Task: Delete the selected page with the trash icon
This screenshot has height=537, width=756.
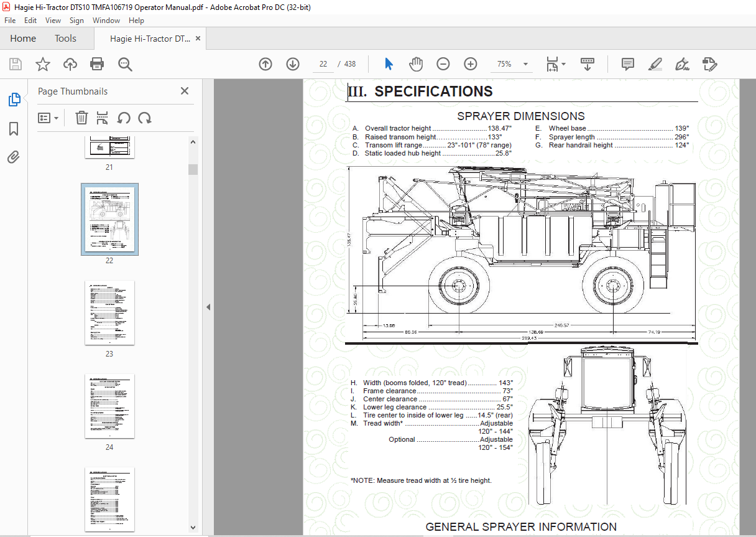Action: [x=81, y=118]
